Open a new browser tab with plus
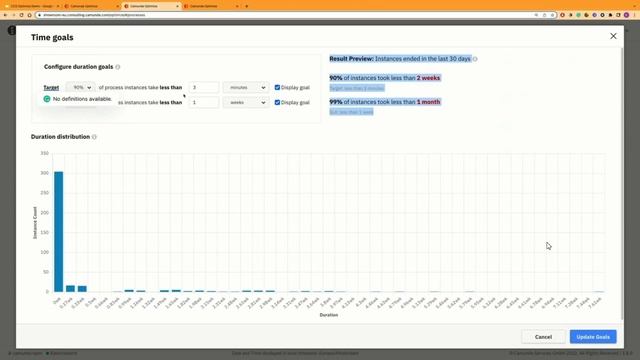 tap(247, 6)
